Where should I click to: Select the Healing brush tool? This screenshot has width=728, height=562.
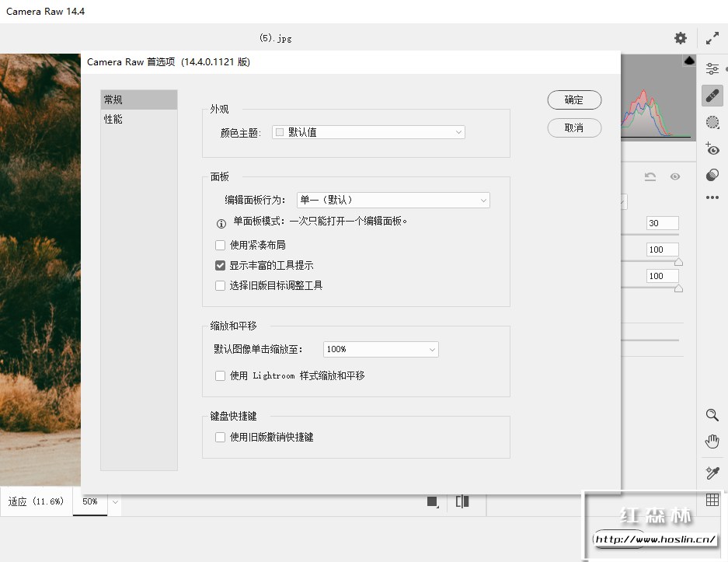712,96
